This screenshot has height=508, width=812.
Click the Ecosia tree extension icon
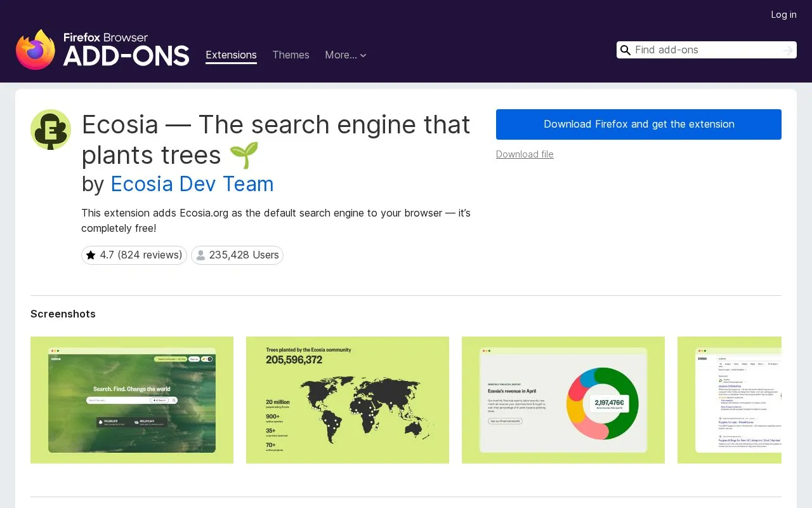click(x=51, y=130)
